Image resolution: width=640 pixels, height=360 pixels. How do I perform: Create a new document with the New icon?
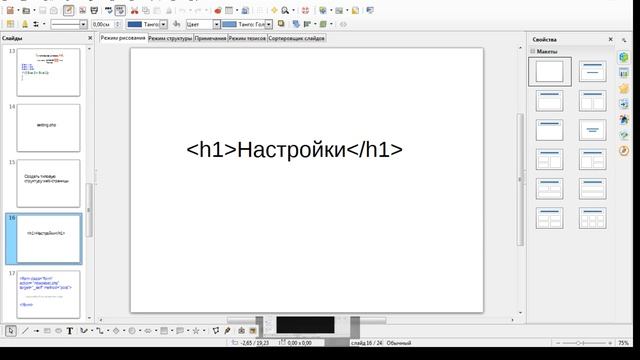click(x=10, y=10)
